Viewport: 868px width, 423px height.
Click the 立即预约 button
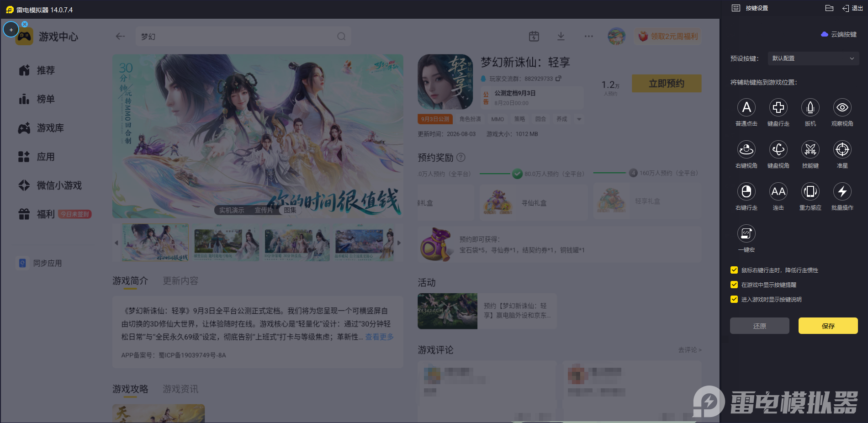coord(667,84)
